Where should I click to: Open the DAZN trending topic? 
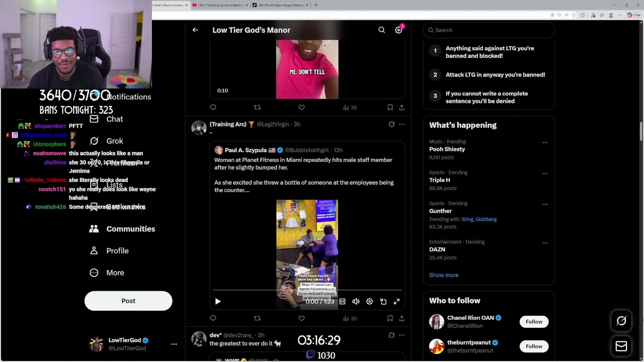437,249
